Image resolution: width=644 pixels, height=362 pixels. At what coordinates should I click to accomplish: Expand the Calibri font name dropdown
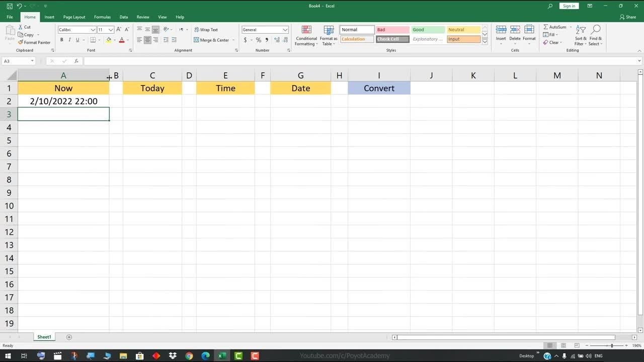point(93,30)
